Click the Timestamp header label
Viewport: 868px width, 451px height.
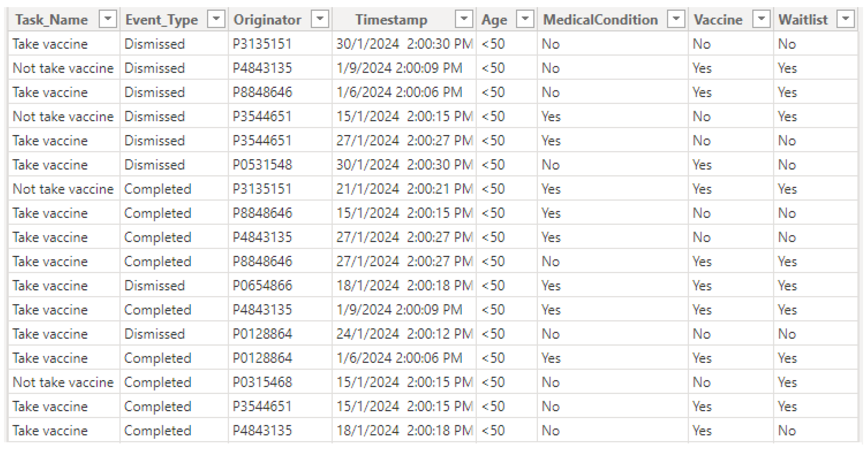click(x=391, y=19)
